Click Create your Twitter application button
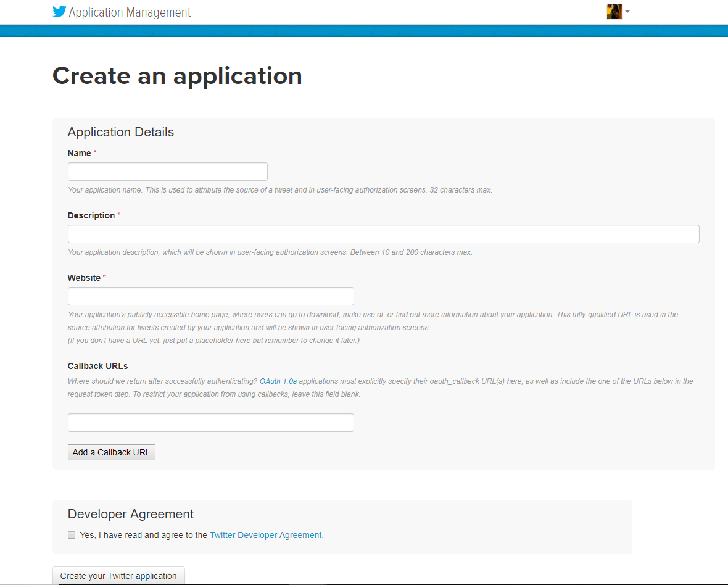 [118, 576]
